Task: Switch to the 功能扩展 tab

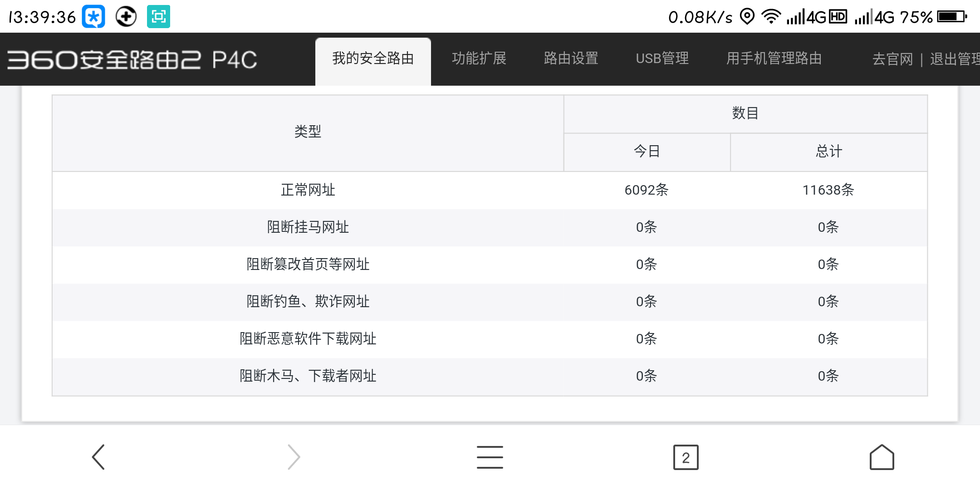Action: click(479, 59)
